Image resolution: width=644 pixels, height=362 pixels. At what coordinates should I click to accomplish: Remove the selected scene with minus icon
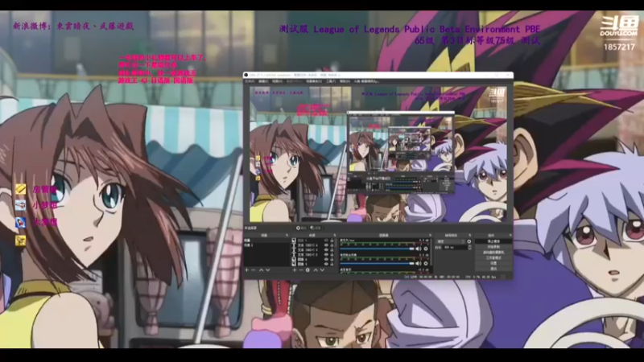pos(253,270)
